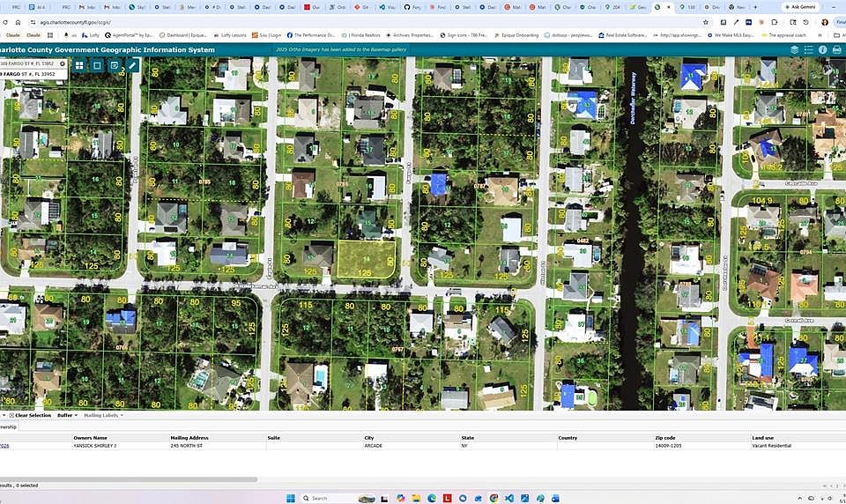Click the ARCADE city cell
The width and height of the screenshot is (846, 504).
point(374,446)
